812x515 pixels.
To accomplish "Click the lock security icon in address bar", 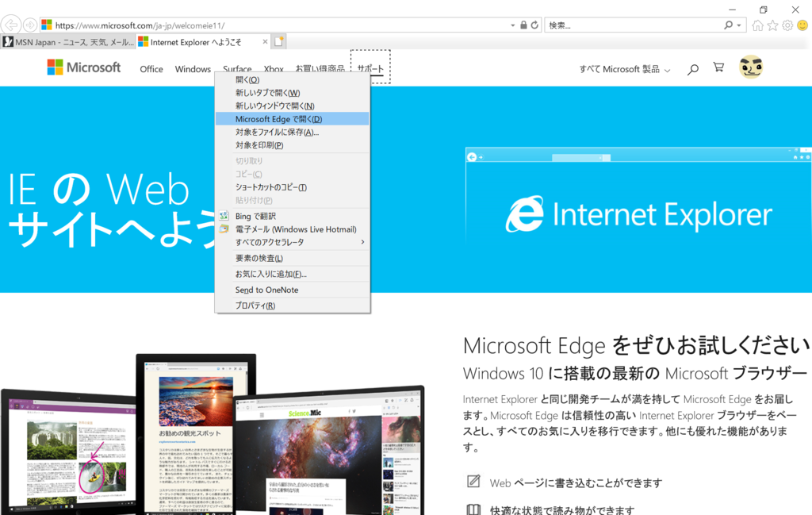I will (523, 25).
